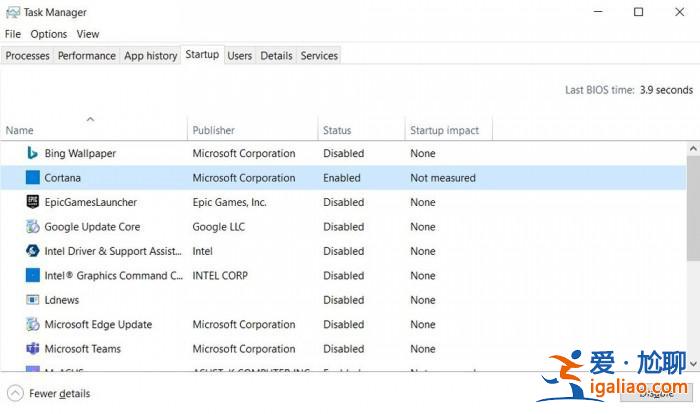The image size is (700, 414).
Task: Click the Ldnews icon
Action: 33,300
